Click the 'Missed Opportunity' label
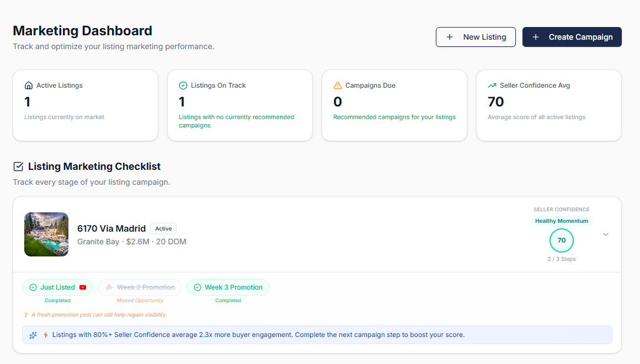 (140, 301)
